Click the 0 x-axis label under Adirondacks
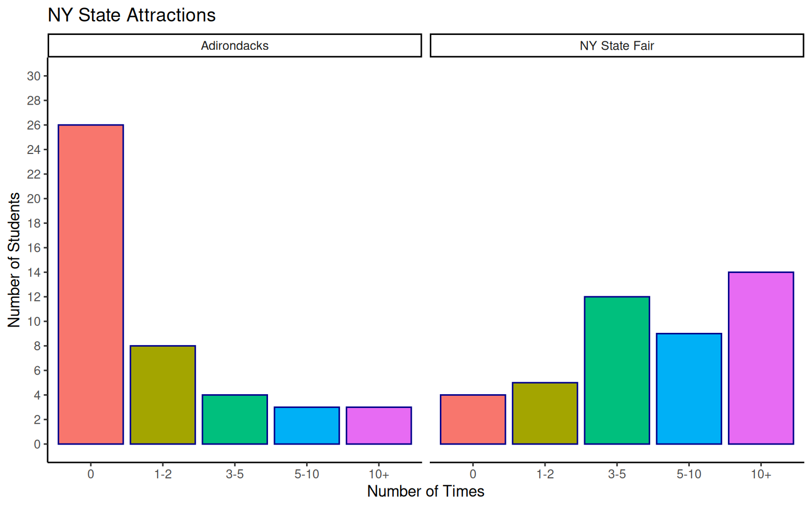The image size is (812, 508). point(91,474)
